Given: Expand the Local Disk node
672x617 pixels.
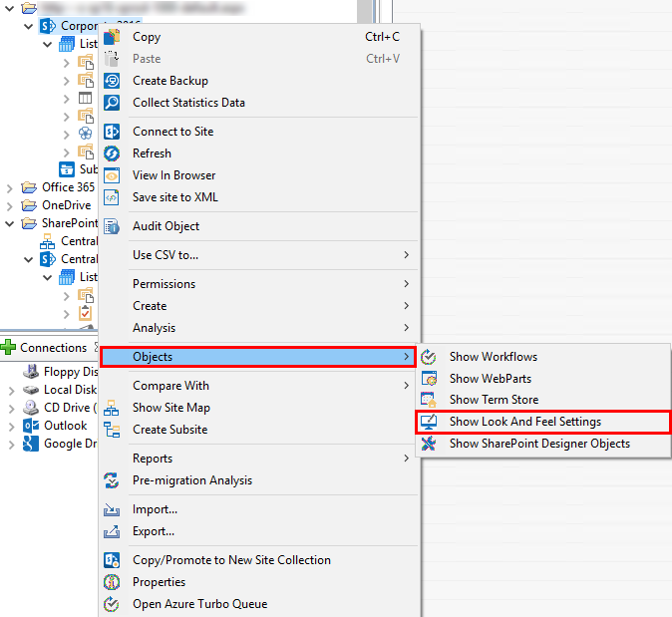Looking at the screenshot, I should [12, 391].
